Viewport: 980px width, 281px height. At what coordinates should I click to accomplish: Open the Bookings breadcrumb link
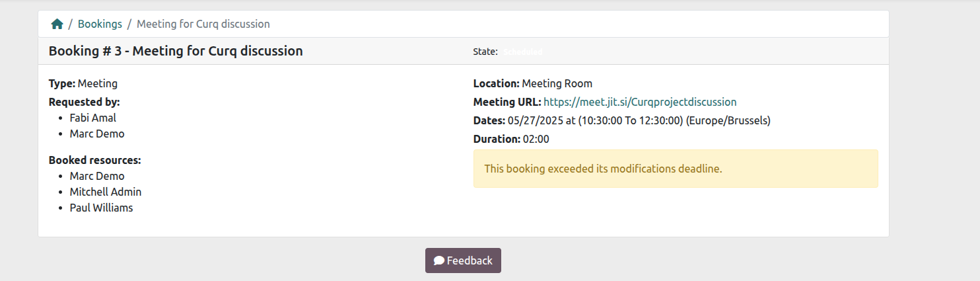[100, 24]
